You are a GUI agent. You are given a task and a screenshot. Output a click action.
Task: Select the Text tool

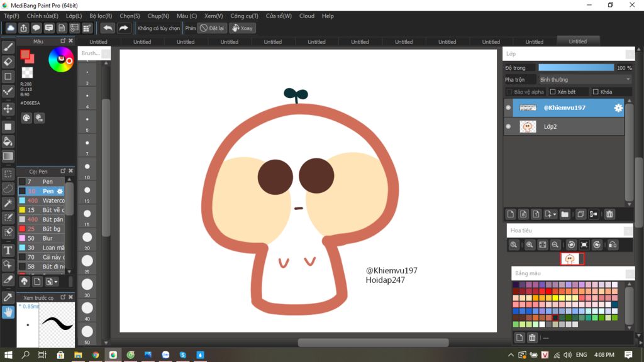click(8, 250)
